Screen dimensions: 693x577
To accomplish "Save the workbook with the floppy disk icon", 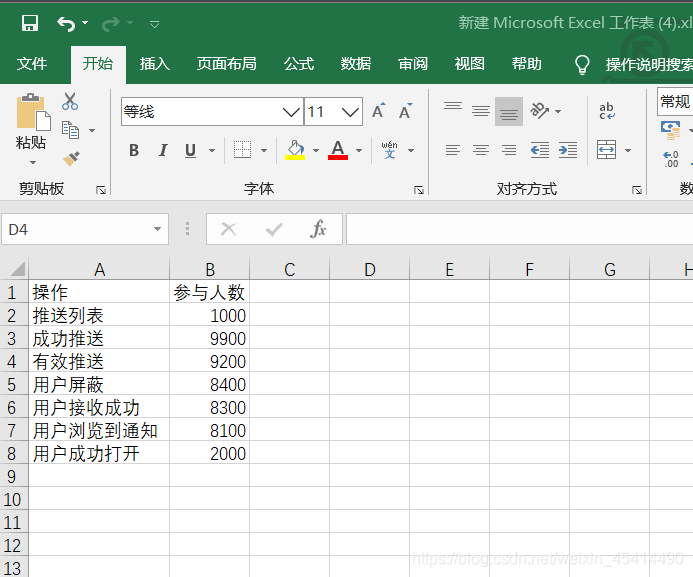I will (30, 23).
